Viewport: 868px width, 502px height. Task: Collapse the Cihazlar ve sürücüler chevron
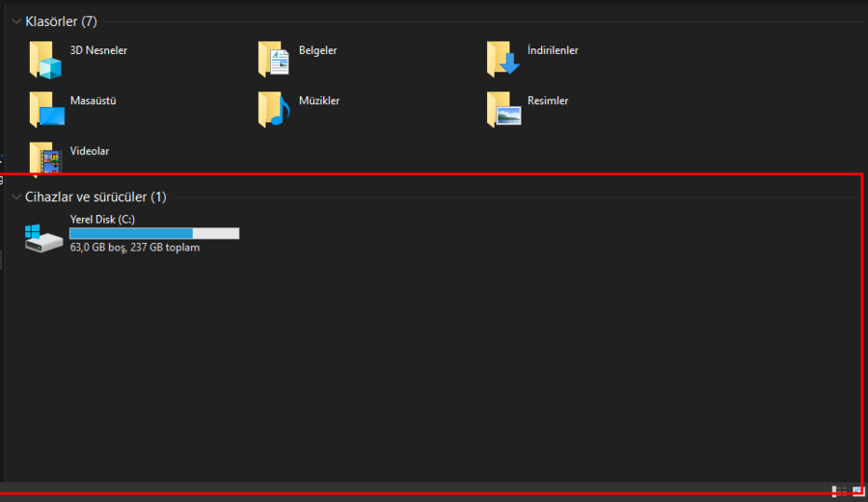16,197
